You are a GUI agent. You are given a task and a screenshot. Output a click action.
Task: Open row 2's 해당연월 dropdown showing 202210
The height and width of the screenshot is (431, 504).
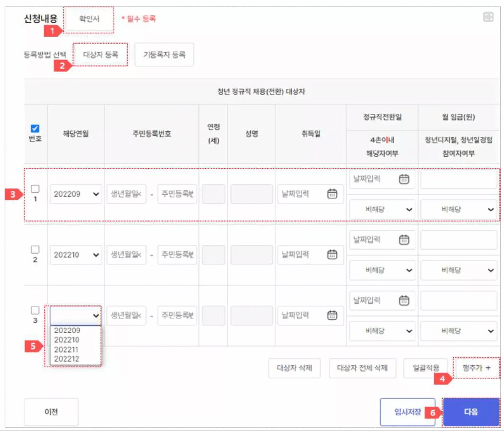point(76,254)
